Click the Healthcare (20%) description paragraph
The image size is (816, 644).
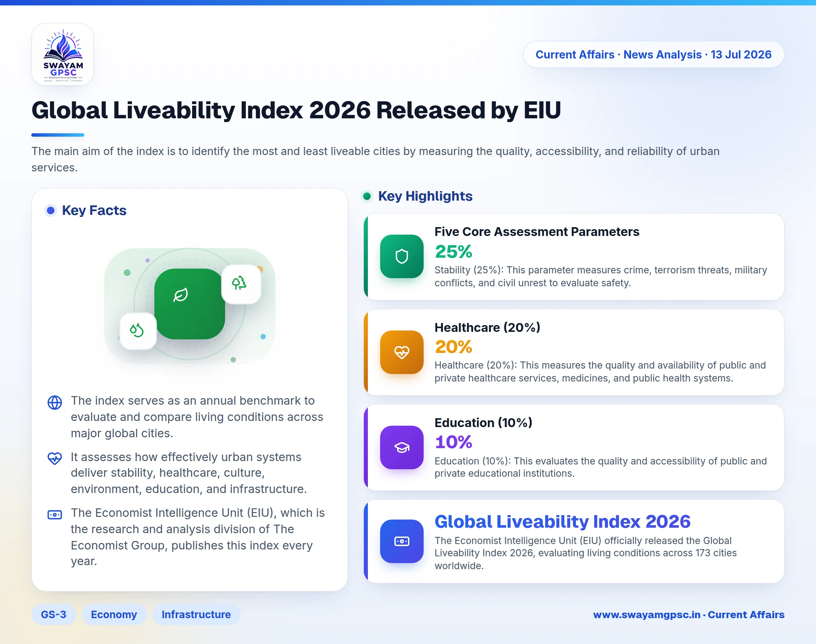coord(600,371)
